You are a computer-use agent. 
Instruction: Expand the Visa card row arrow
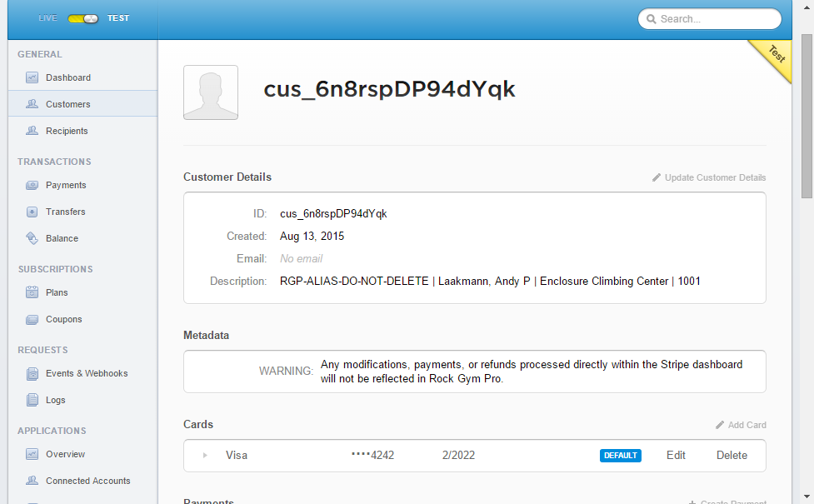click(x=205, y=455)
